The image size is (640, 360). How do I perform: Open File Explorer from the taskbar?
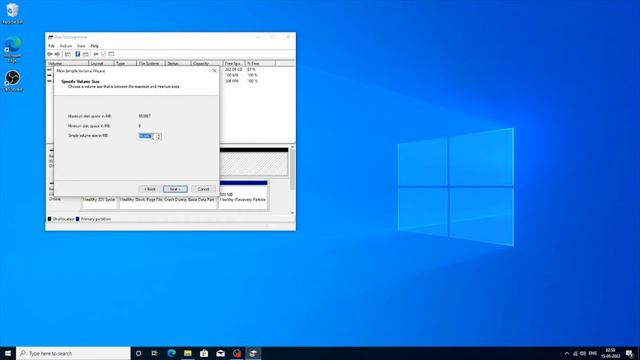pos(188,353)
